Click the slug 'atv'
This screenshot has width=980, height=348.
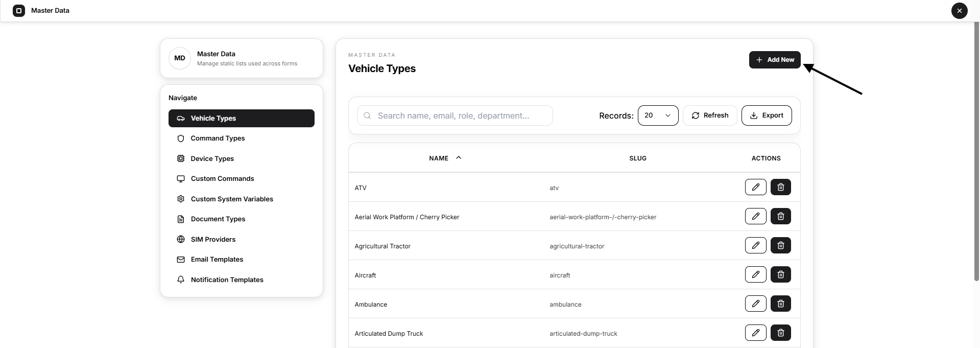(x=554, y=188)
